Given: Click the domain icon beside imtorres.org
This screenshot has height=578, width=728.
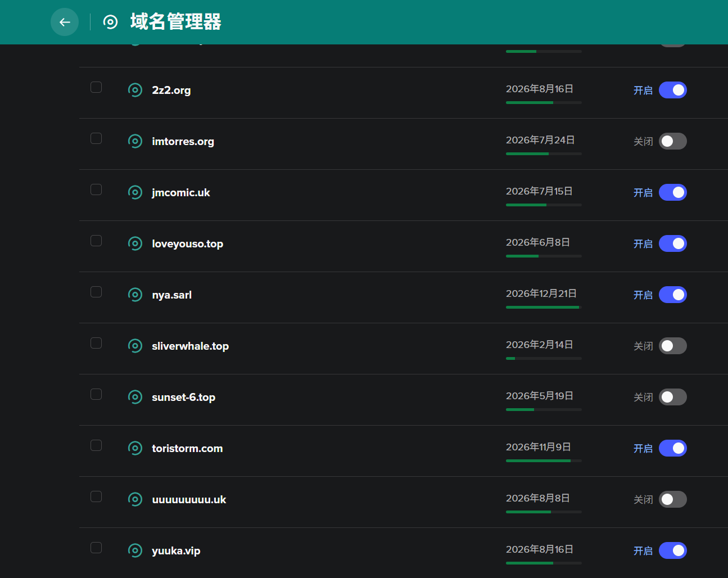Looking at the screenshot, I should point(135,141).
